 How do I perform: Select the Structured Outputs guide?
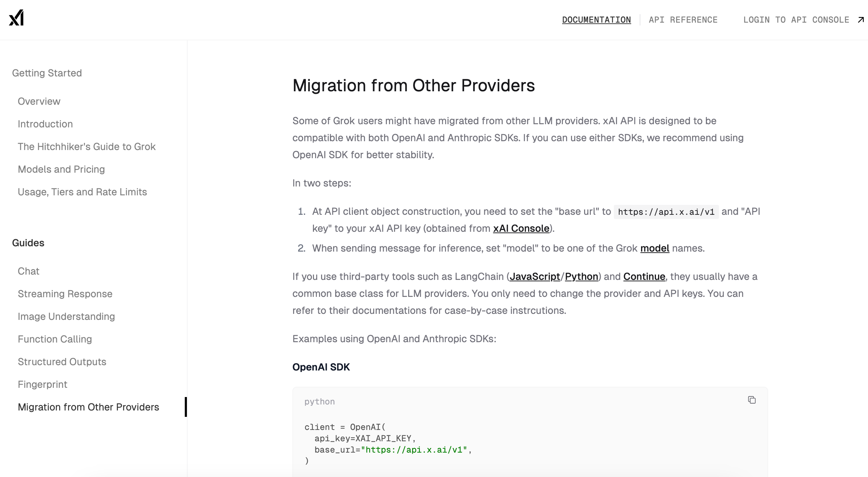62,362
